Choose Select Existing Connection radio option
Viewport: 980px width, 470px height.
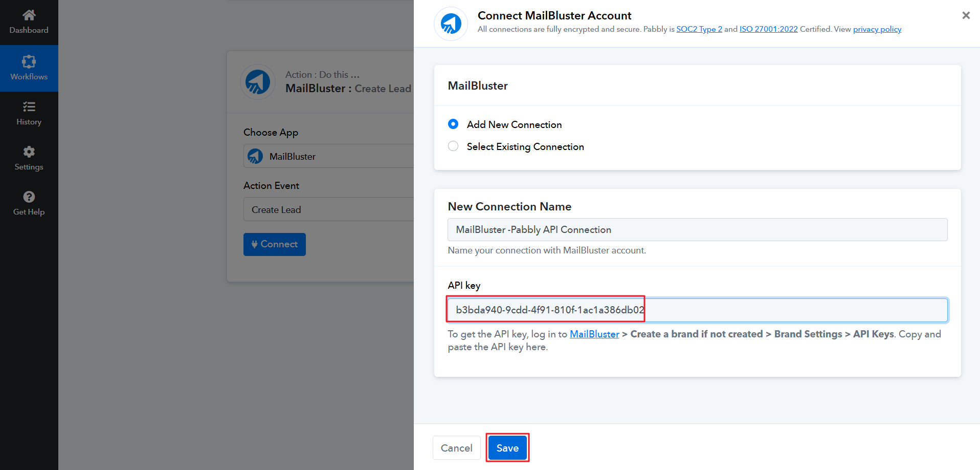click(453, 146)
